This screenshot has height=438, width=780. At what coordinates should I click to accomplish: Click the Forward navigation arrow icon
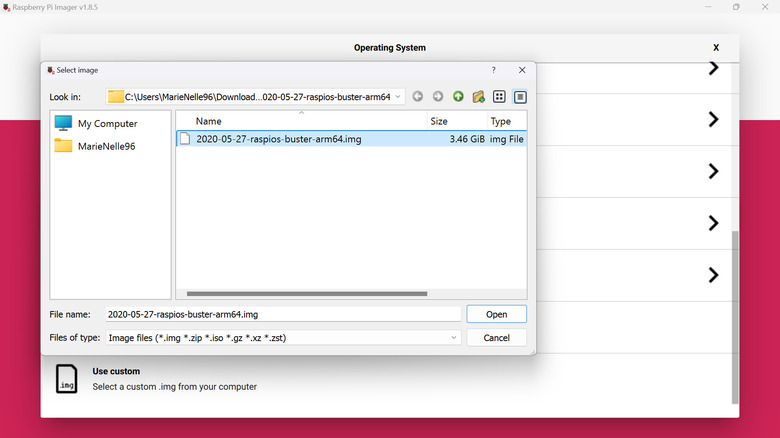click(438, 97)
